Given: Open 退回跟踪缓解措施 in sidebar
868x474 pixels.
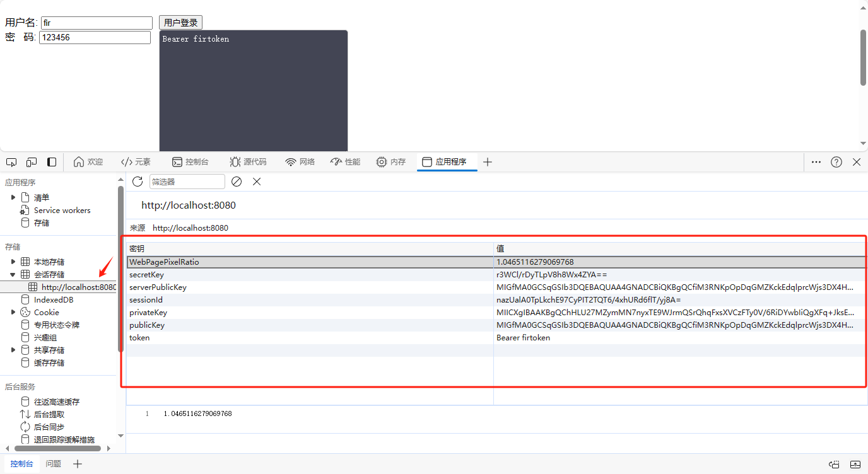Looking at the screenshot, I should 64,439.
